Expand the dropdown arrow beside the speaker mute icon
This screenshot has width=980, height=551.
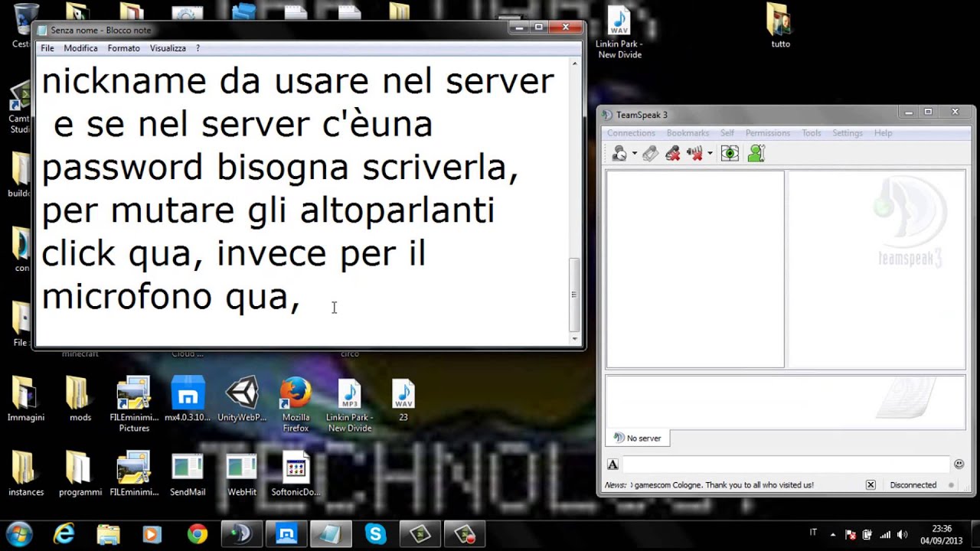710,154
